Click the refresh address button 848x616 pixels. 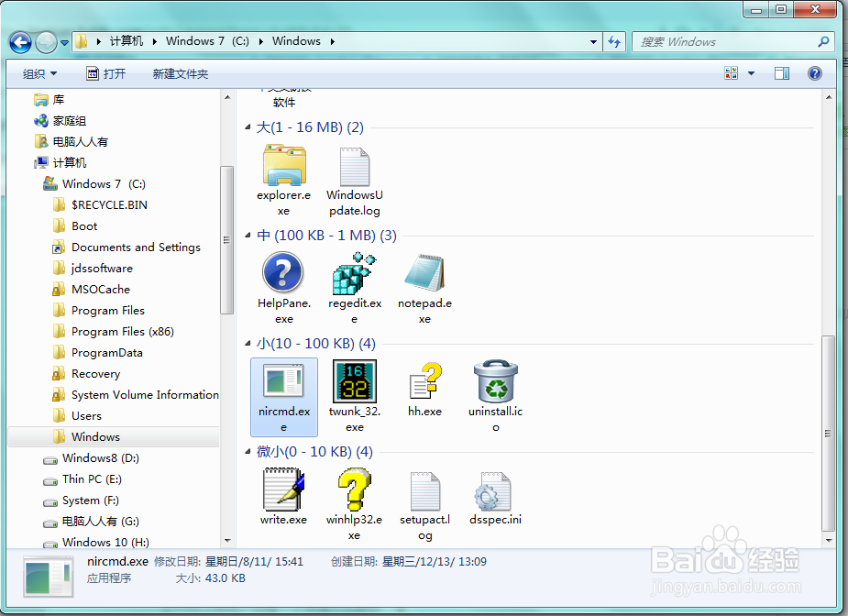pyautogui.click(x=614, y=41)
